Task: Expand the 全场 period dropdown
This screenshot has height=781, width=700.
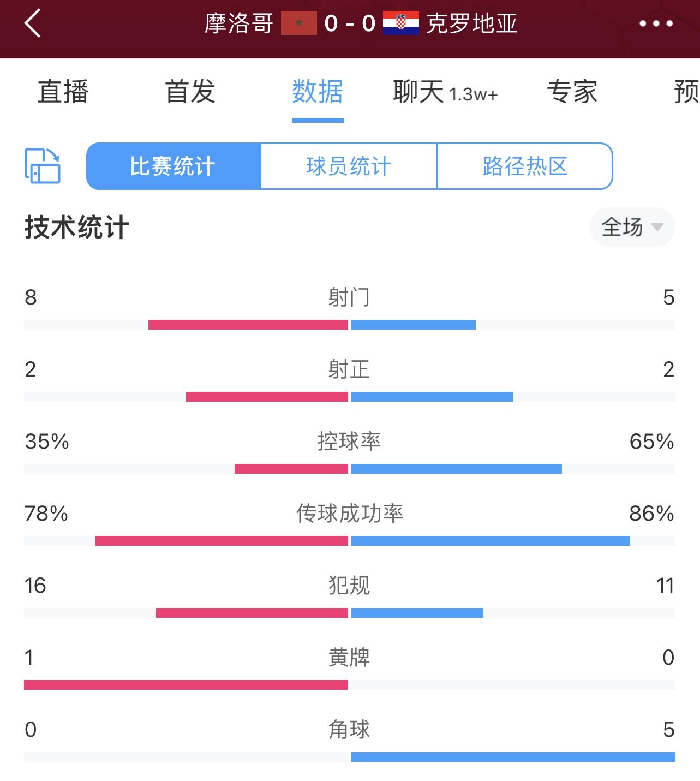Action: click(632, 227)
